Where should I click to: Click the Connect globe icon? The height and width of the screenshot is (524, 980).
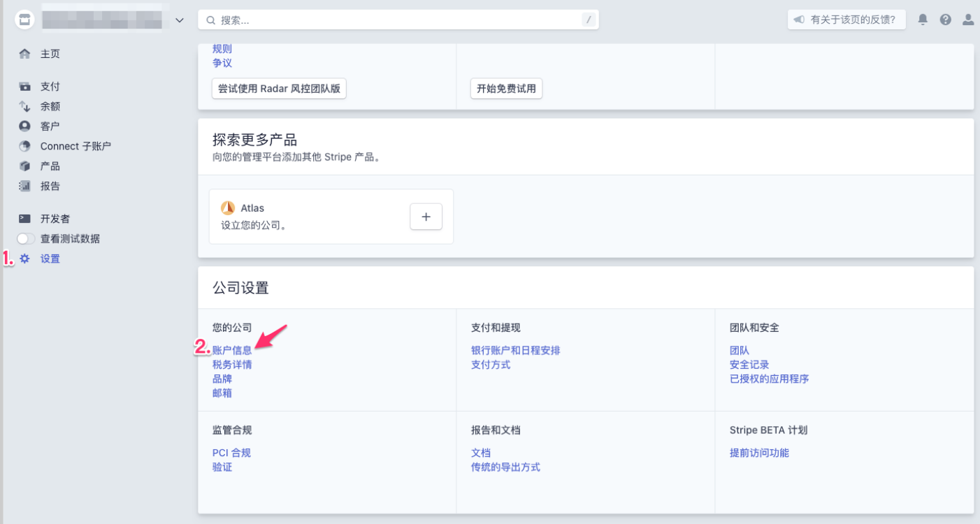pos(25,146)
